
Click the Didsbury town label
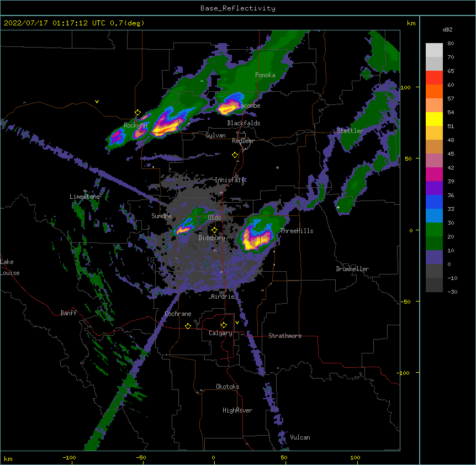coord(212,238)
